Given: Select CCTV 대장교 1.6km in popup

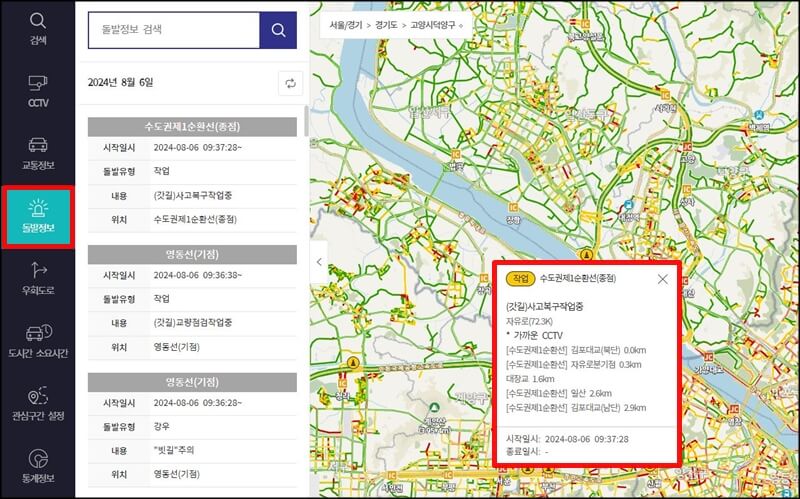Looking at the screenshot, I should [x=530, y=379].
